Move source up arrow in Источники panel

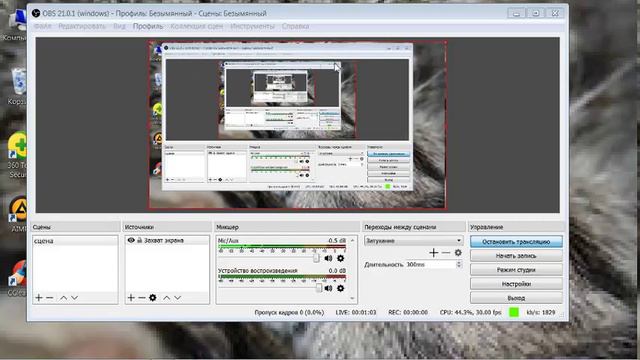tap(167, 298)
